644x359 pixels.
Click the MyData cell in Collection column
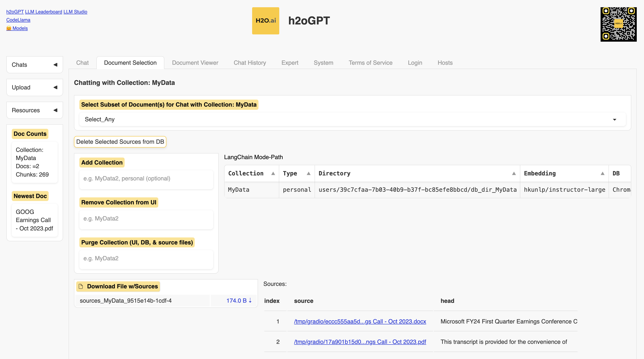(x=251, y=190)
